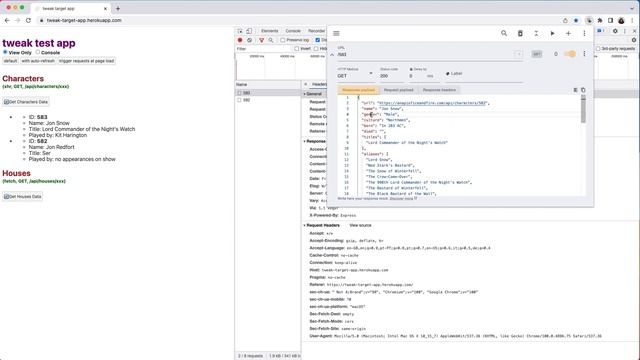Open the Console tab in DevTools
This screenshot has height=360, width=640.
pyautogui.click(x=293, y=31)
